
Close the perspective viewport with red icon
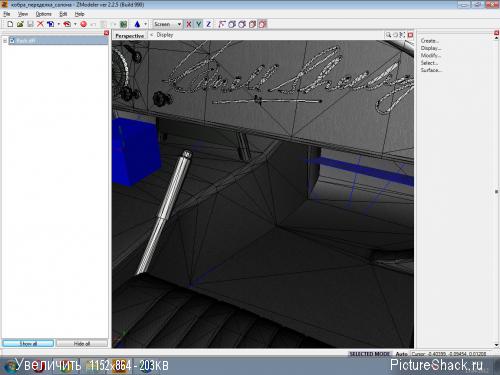coord(410,35)
